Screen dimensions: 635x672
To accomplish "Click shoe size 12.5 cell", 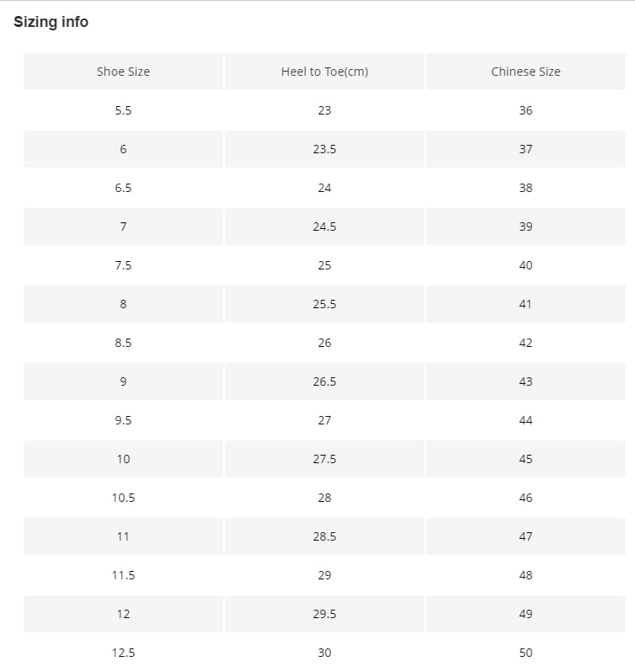I will pyautogui.click(x=124, y=653).
